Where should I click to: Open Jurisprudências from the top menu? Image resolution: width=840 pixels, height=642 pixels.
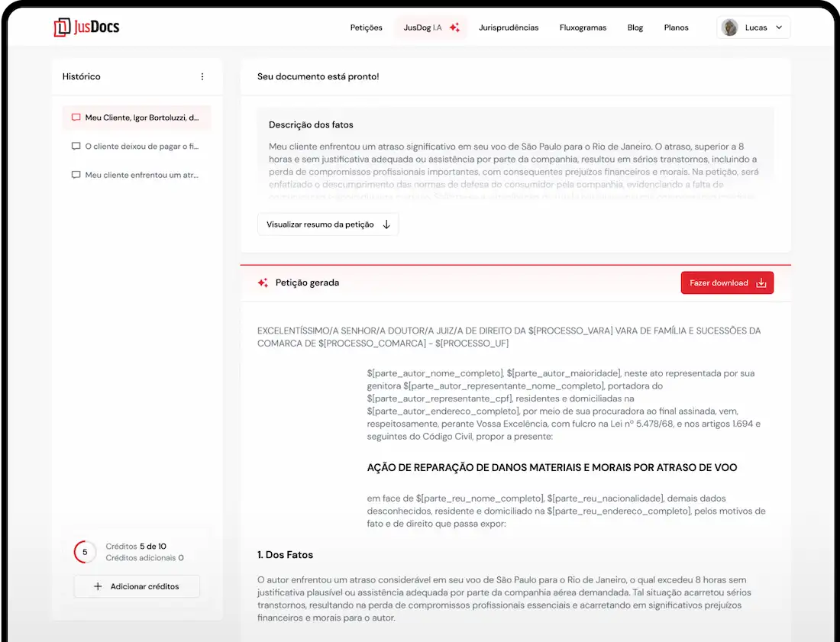(509, 27)
